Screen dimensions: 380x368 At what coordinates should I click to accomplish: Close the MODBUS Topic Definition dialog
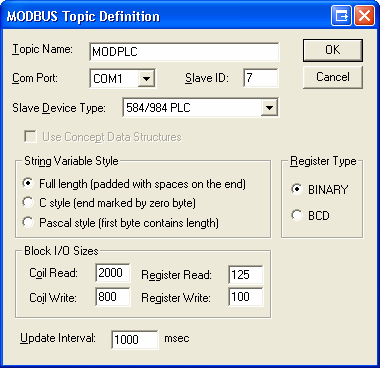click(364, 16)
